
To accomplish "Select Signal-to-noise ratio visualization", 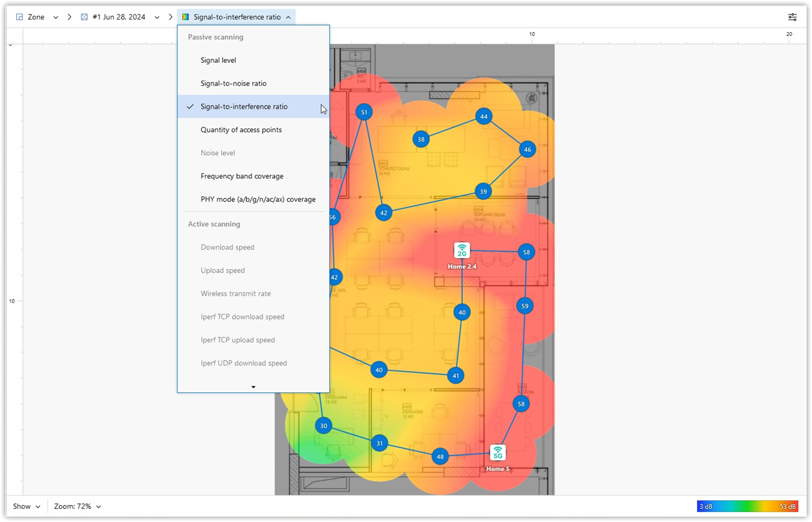I will click(233, 83).
